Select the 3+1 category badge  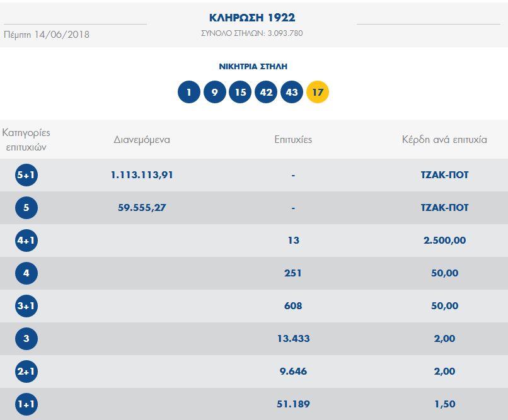pyautogui.click(x=26, y=306)
